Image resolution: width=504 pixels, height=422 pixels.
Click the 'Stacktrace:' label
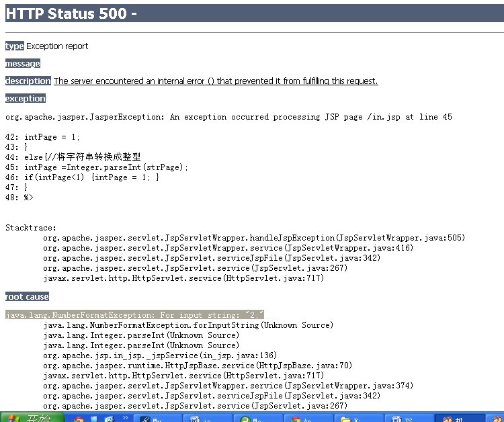coord(31,228)
